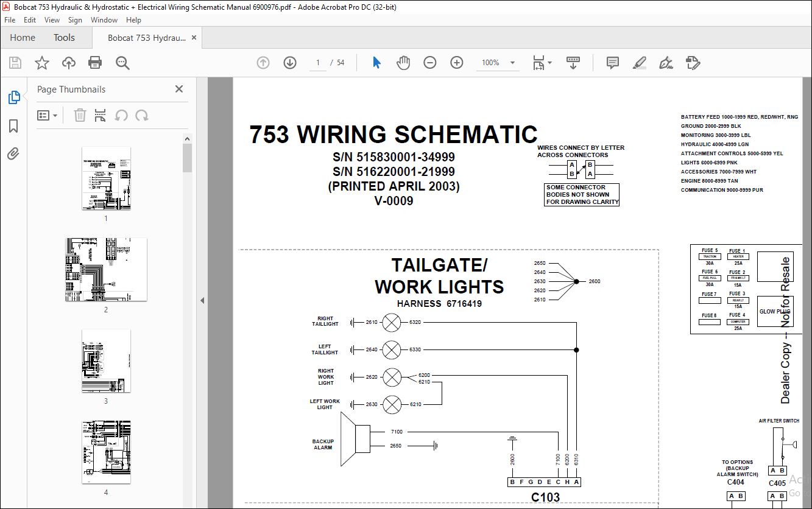The image size is (812, 509).
Task: Insert pages icon in thumbnails panel
Action: 101,115
